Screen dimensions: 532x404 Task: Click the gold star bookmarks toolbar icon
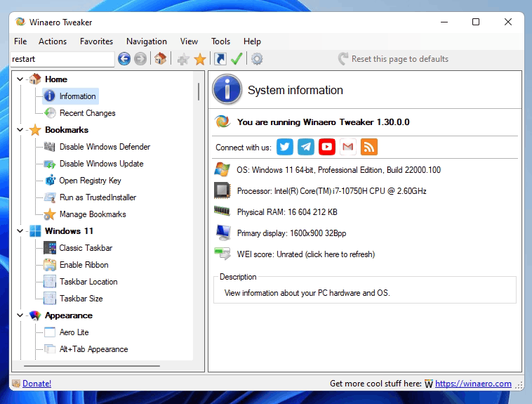point(200,59)
